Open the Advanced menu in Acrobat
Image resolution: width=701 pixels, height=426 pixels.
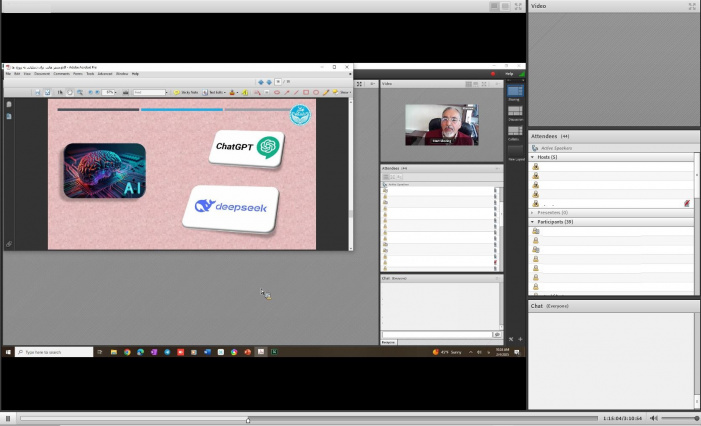point(105,74)
